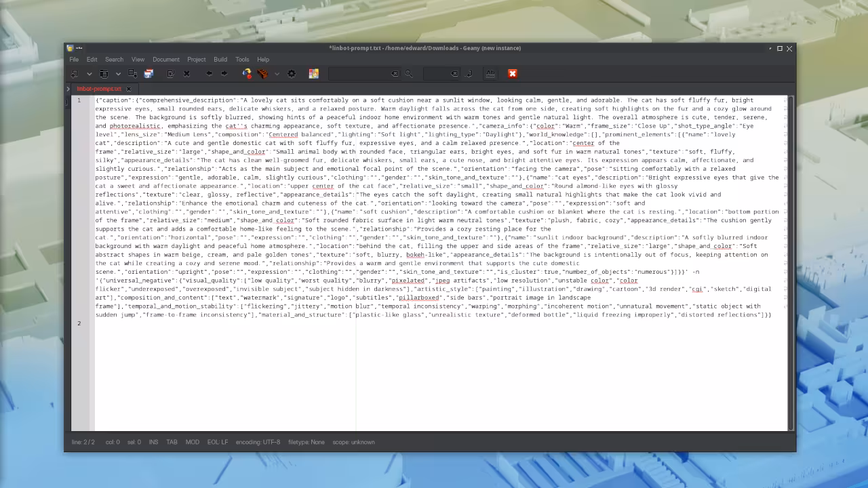The height and width of the screenshot is (488, 868).
Task: Close the linbot-prompt.txt tab
Action: 128,89
